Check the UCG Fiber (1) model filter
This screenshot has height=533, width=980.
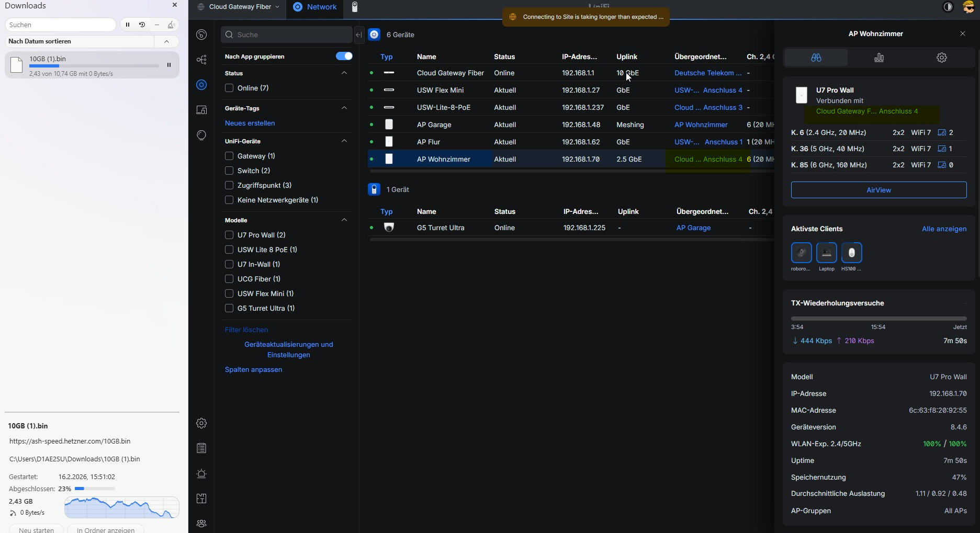coord(229,279)
